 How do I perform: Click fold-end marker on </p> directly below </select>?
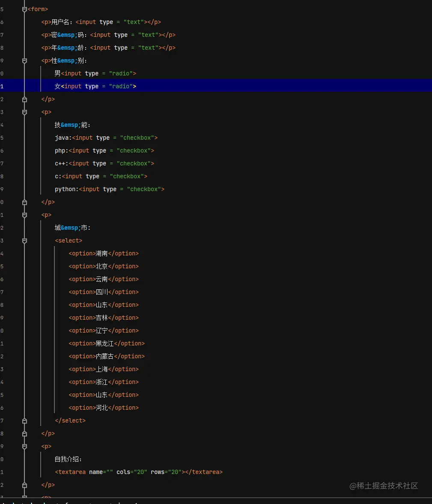24,434
